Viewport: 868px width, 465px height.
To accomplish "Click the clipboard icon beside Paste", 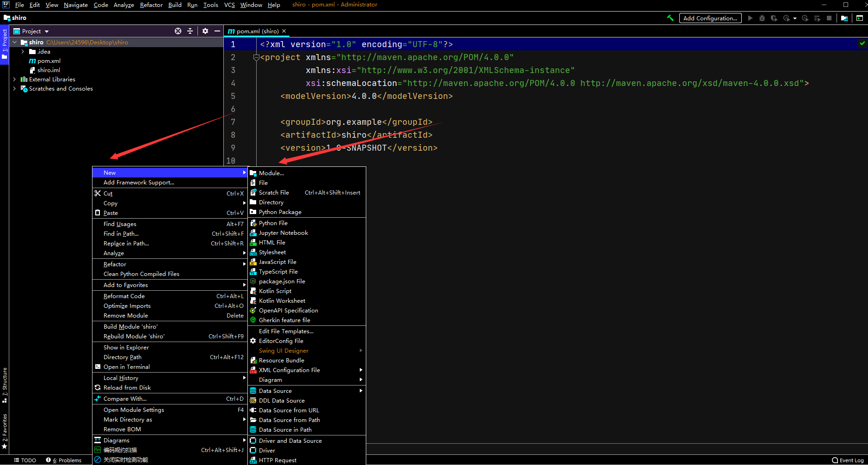I will 98,213.
